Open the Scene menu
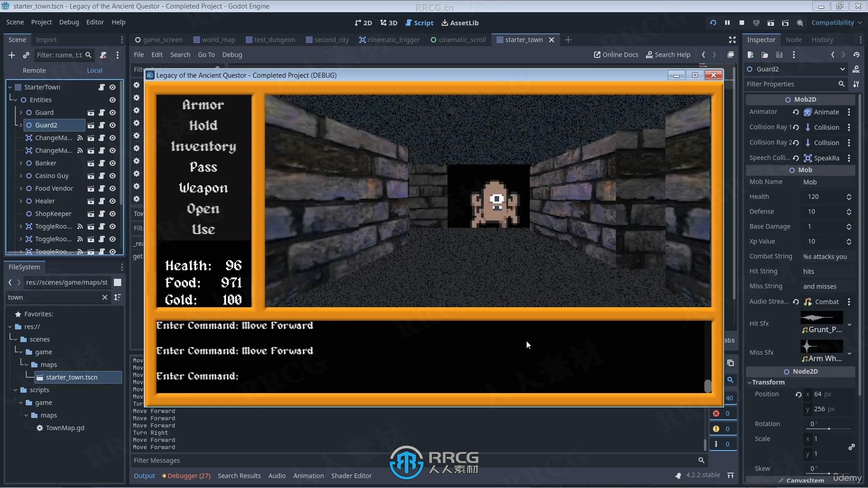This screenshot has height=488, width=868. (x=15, y=22)
